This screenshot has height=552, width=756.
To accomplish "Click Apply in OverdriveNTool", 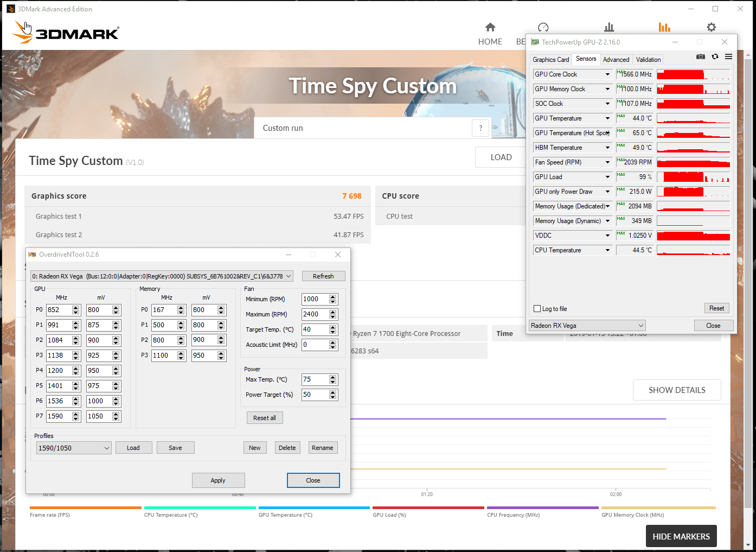I will pyautogui.click(x=218, y=480).
